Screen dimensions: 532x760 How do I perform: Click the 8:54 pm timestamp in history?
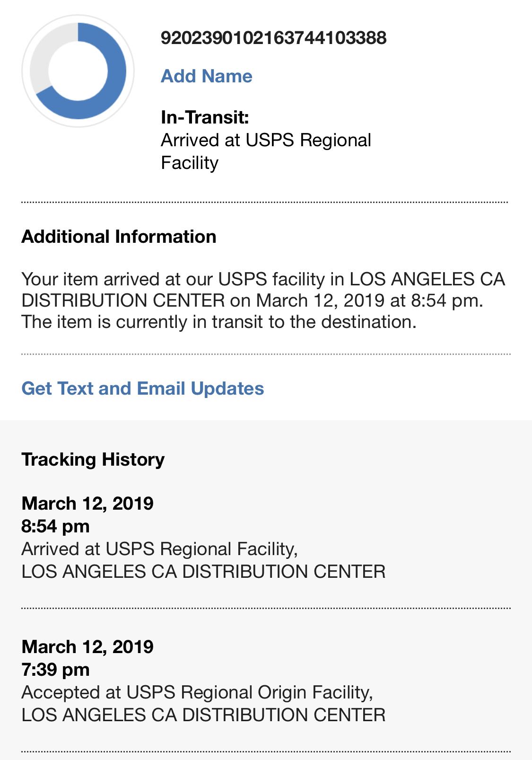tap(55, 526)
